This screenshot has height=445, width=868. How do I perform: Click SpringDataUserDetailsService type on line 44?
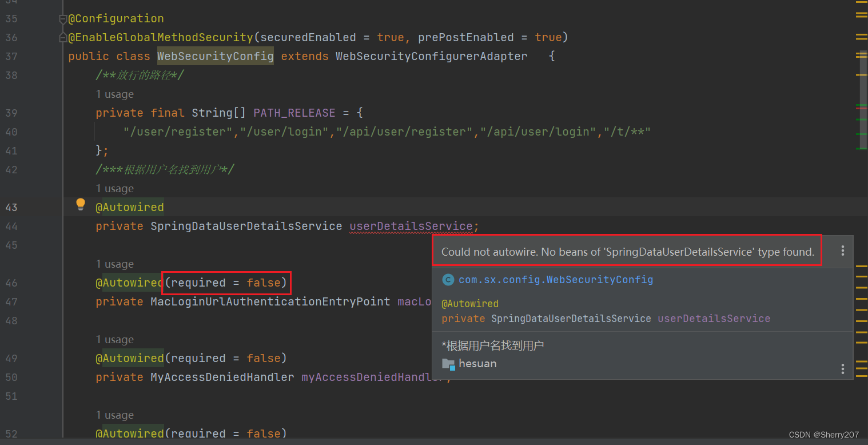point(246,226)
